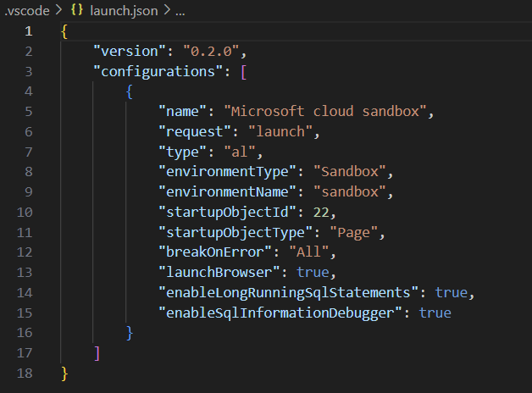
Task: Click the "startupObjectType" key
Action: tap(236, 233)
